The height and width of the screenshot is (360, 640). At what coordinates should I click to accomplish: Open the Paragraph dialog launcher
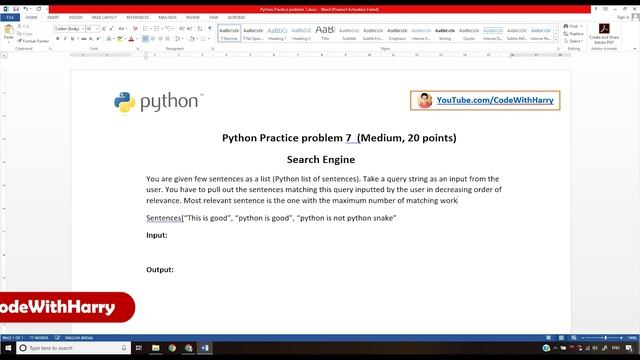[x=213, y=49]
